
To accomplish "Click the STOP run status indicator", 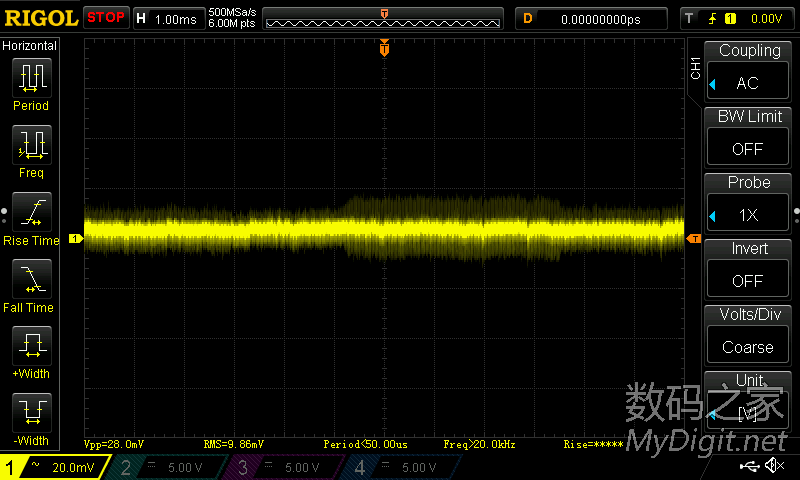I will [x=106, y=18].
